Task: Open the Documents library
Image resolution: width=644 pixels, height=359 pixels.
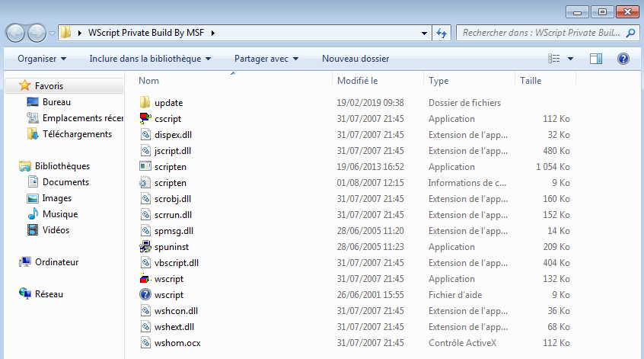Action: point(65,182)
